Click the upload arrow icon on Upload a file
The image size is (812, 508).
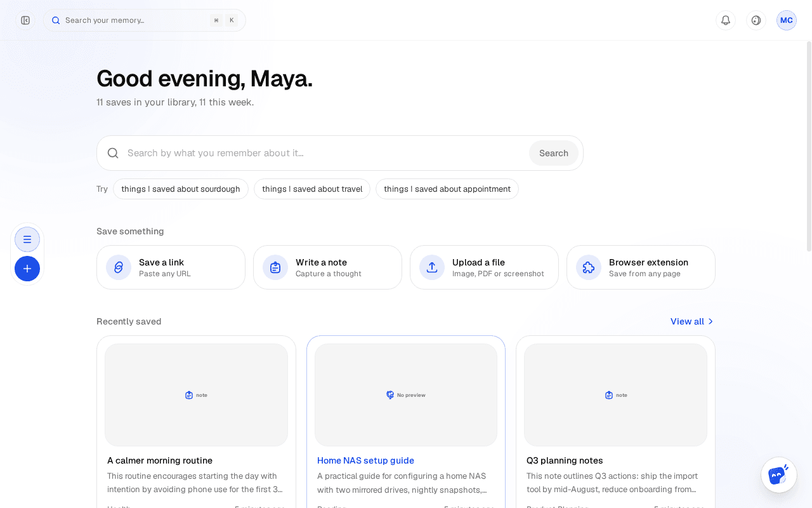click(x=432, y=267)
